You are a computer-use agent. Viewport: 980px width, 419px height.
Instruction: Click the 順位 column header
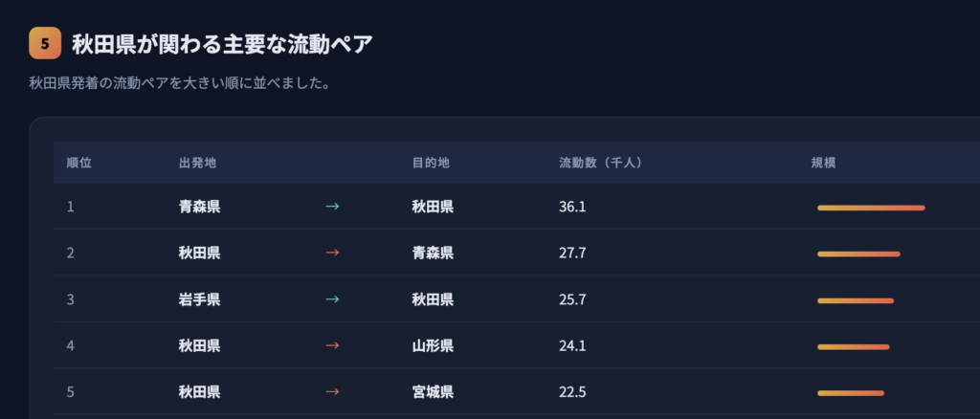pos(79,163)
